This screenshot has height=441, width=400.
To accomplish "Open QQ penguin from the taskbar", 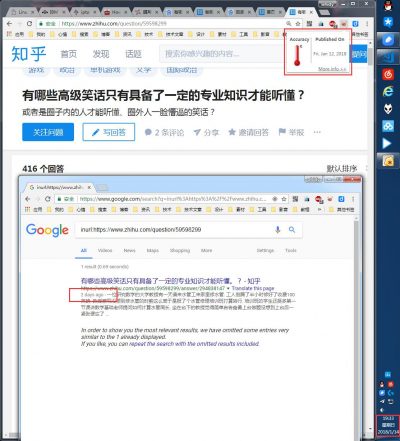I will (x=388, y=6).
